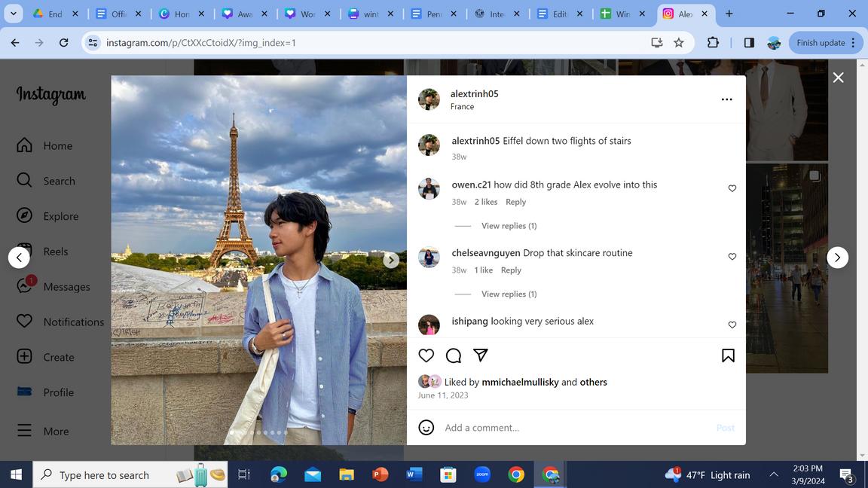868x488 pixels.
Task: Toggle the Chrome side panel
Action: [749, 43]
